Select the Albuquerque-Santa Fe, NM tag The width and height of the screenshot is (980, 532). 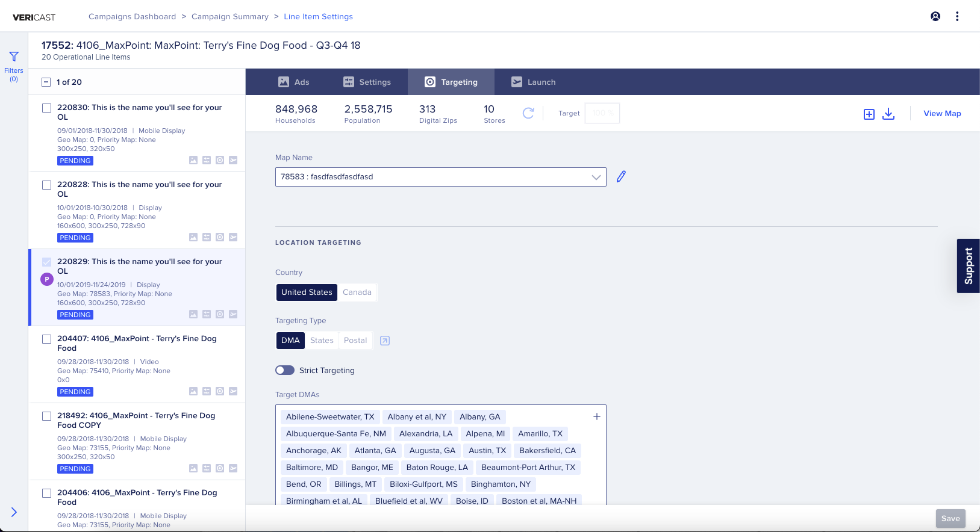(x=336, y=434)
